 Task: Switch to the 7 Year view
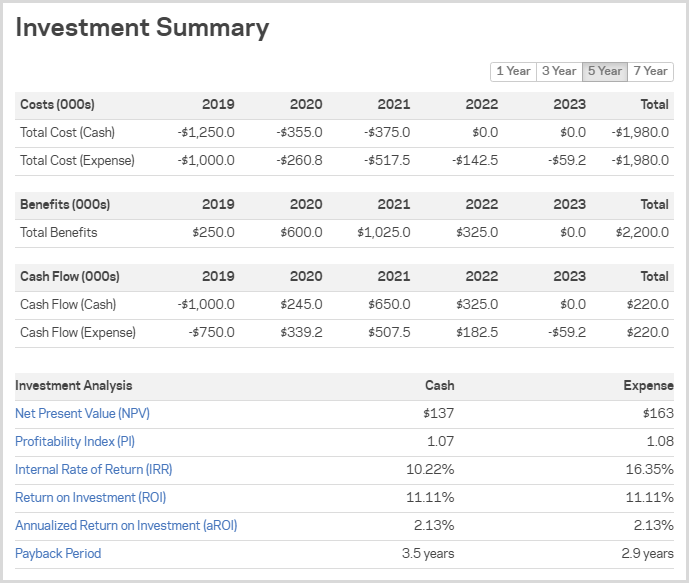[650, 71]
